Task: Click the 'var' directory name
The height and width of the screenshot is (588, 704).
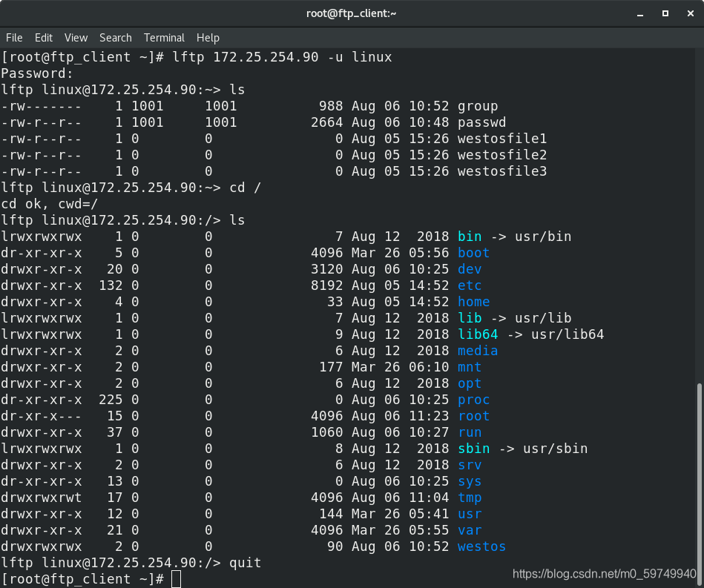Action: click(x=470, y=530)
